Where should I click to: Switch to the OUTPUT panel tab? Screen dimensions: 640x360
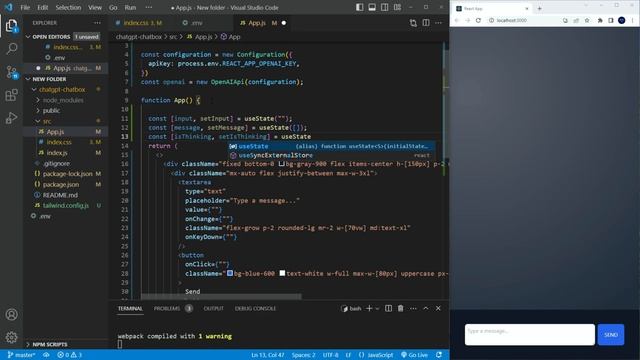pyautogui.click(x=213, y=309)
